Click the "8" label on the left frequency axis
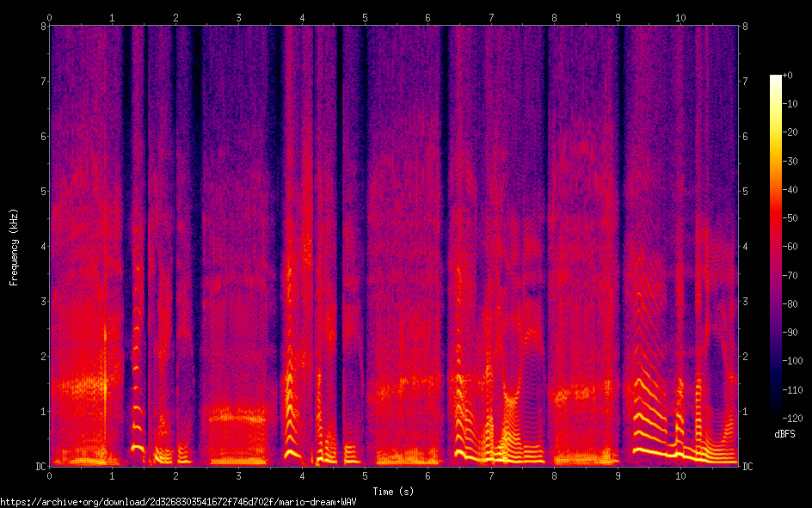 click(44, 26)
